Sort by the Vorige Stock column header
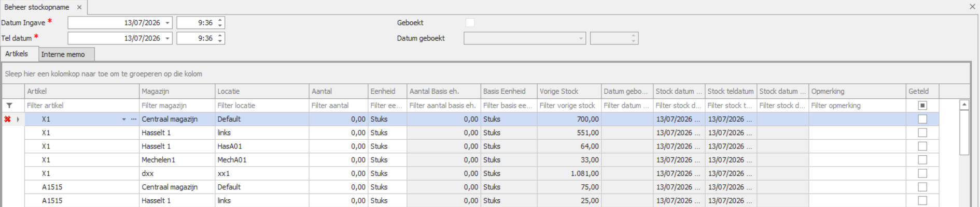The image size is (980, 207). [x=569, y=91]
